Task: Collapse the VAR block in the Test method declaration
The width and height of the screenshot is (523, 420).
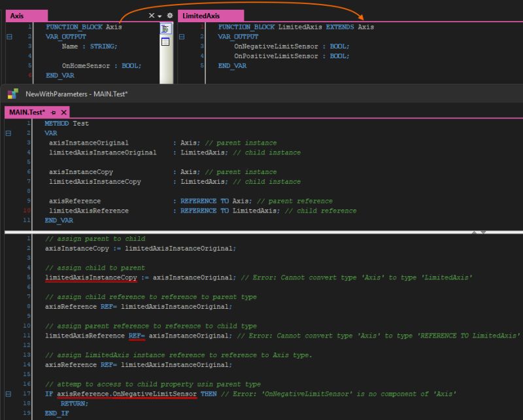Action: click(8, 133)
